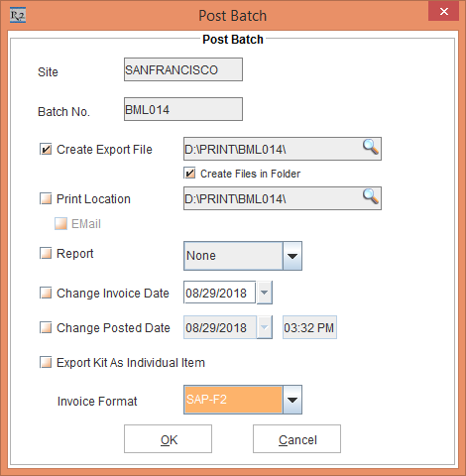Expand the Invoice Format SAP-F2 dropdown
Screen dimensions: 466x476
243,400
